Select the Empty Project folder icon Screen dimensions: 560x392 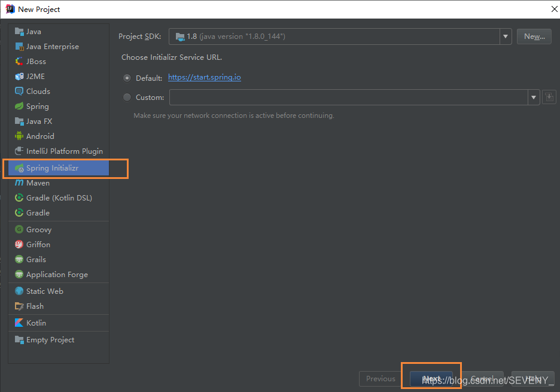(19, 339)
